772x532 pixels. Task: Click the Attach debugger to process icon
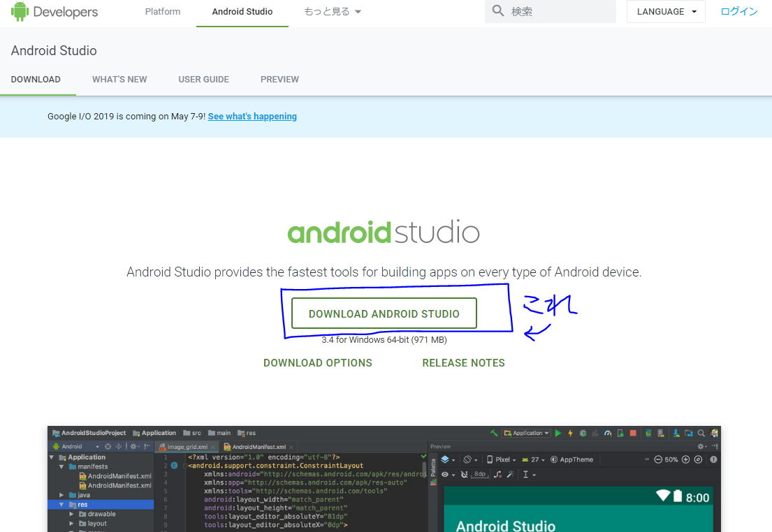pyautogui.click(x=620, y=433)
